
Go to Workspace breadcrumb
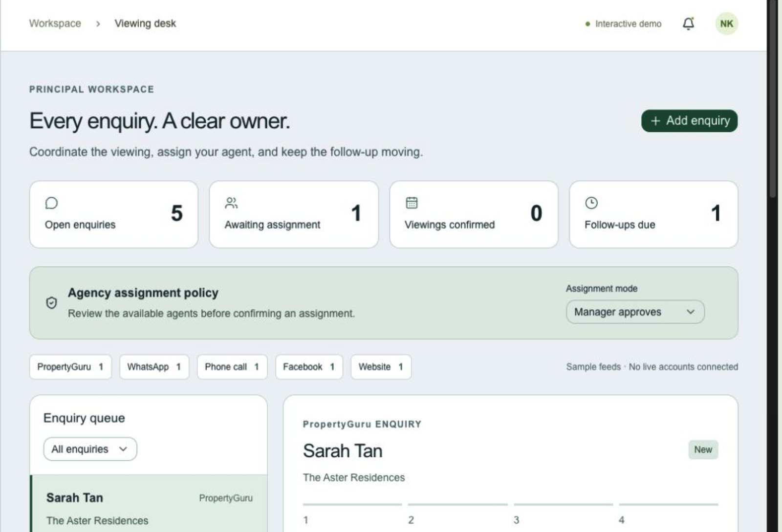(55, 23)
